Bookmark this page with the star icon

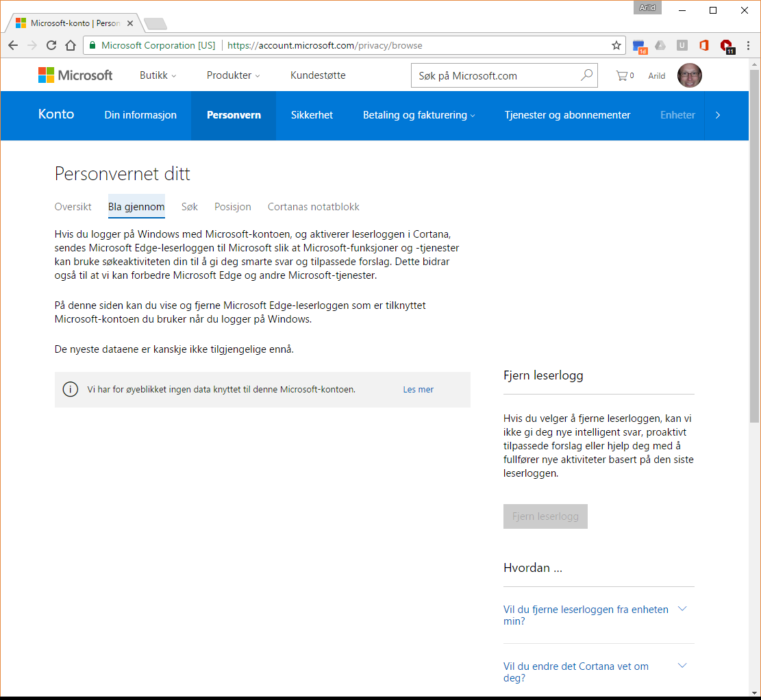point(616,45)
